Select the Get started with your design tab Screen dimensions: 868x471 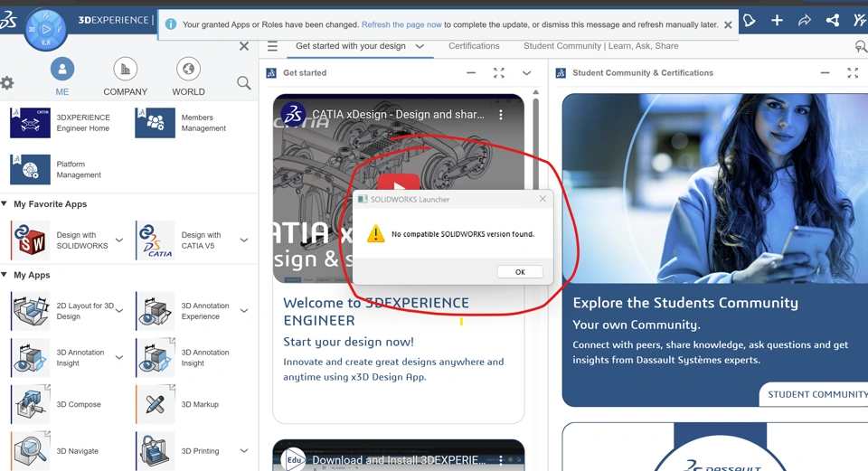pyautogui.click(x=351, y=46)
